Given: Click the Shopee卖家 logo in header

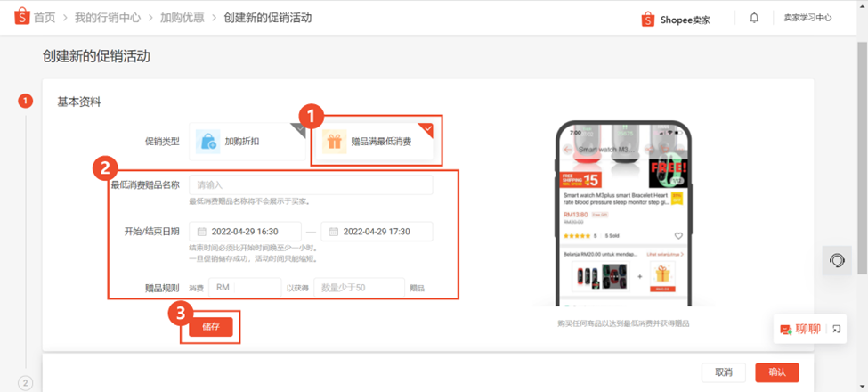Looking at the screenshot, I should click(x=676, y=20).
